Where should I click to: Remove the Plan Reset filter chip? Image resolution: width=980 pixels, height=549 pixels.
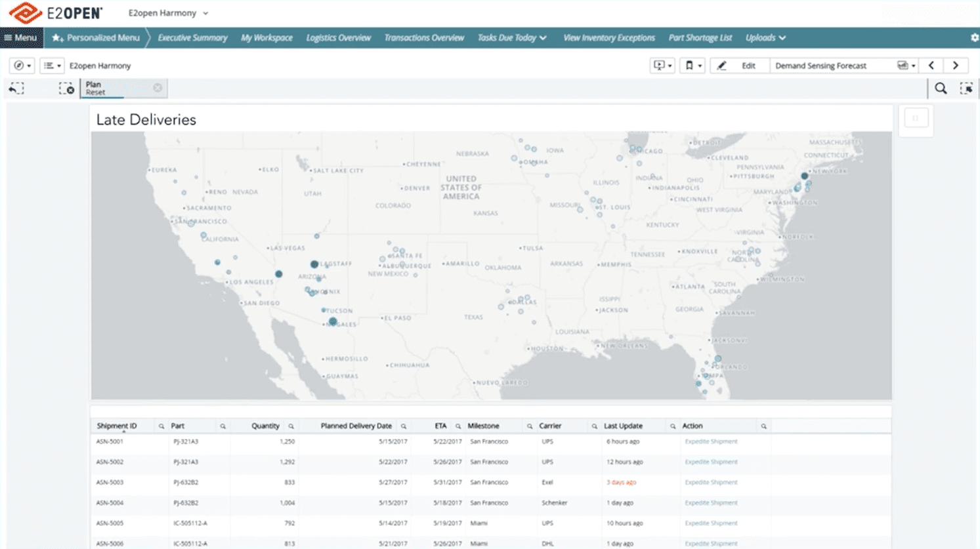point(156,87)
